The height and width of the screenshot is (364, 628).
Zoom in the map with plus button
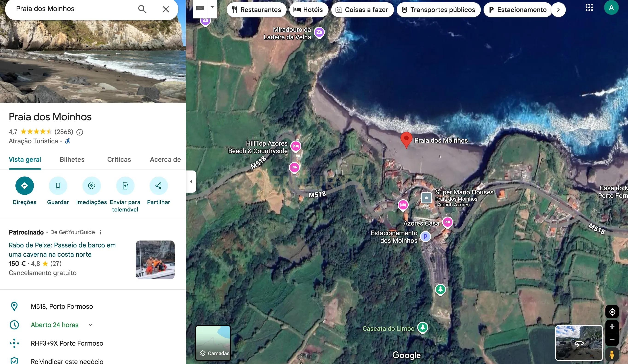pos(612,326)
